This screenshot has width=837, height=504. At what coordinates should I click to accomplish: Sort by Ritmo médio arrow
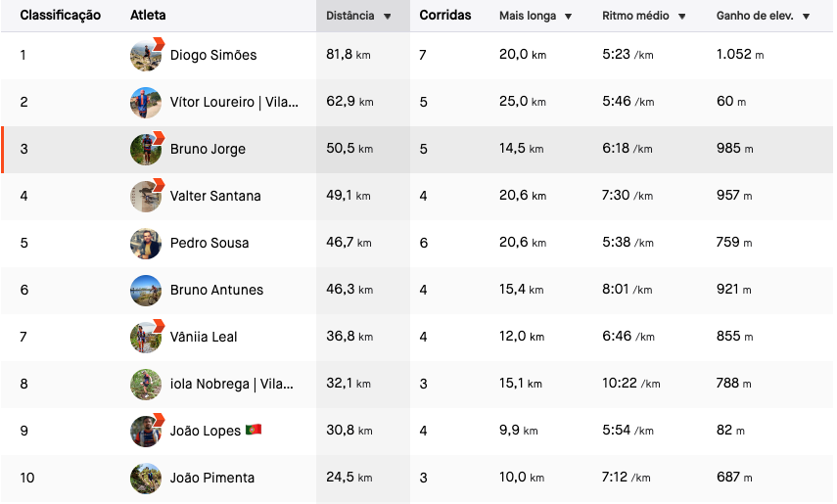pos(681,17)
